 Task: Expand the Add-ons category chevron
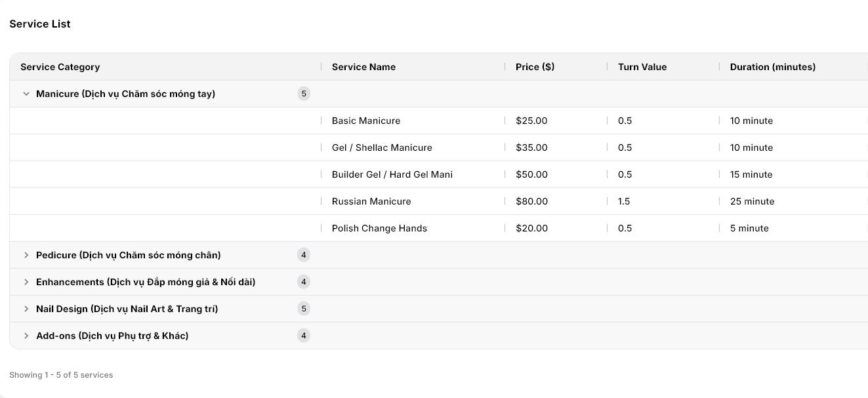point(26,336)
